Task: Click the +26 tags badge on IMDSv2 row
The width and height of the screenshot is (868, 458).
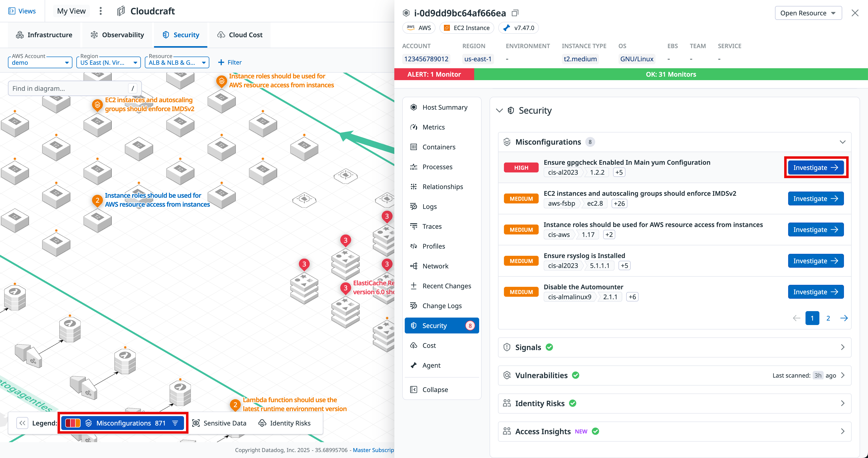Action: tap(619, 203)
